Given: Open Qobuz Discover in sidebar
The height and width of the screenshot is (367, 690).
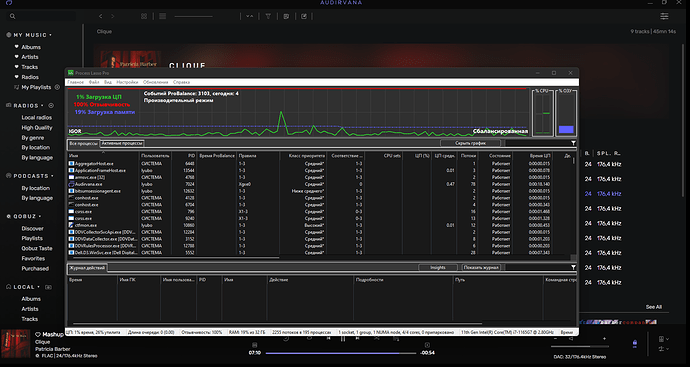Looking at the screenshot, I should pyautogui.click(x=33, y=228).
